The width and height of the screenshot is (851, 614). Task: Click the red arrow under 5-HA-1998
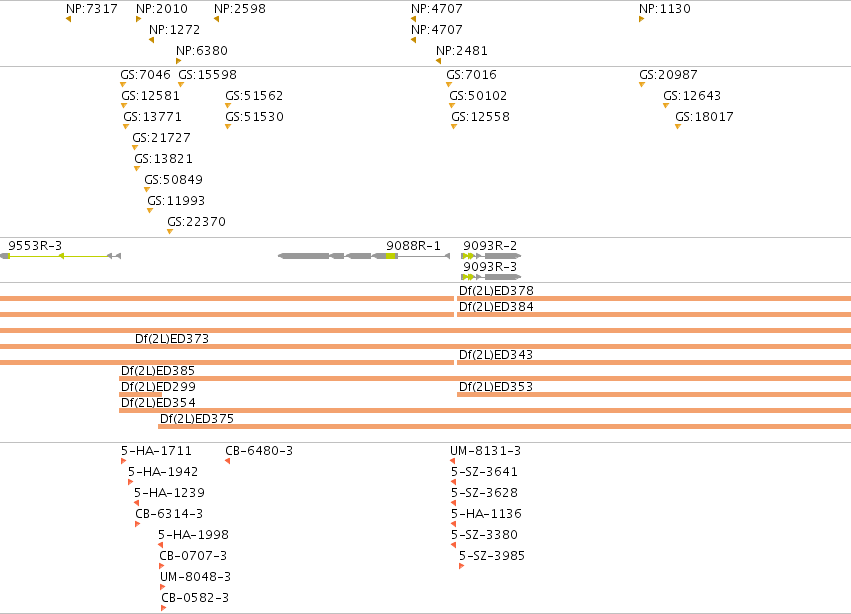[160, 545]
